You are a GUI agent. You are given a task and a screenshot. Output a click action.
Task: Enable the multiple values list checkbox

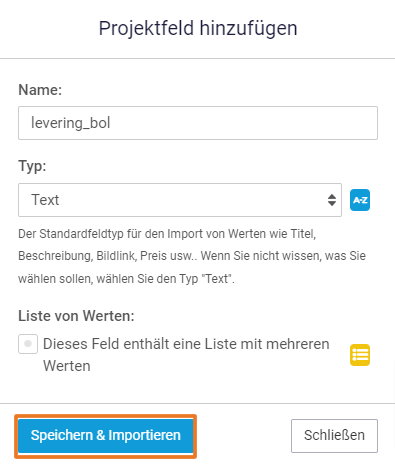tap(28, 344)
